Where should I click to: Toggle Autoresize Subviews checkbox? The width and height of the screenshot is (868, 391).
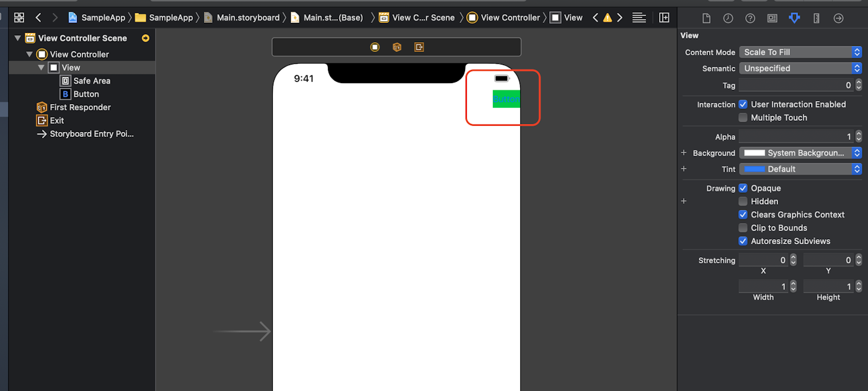[743, 241]
